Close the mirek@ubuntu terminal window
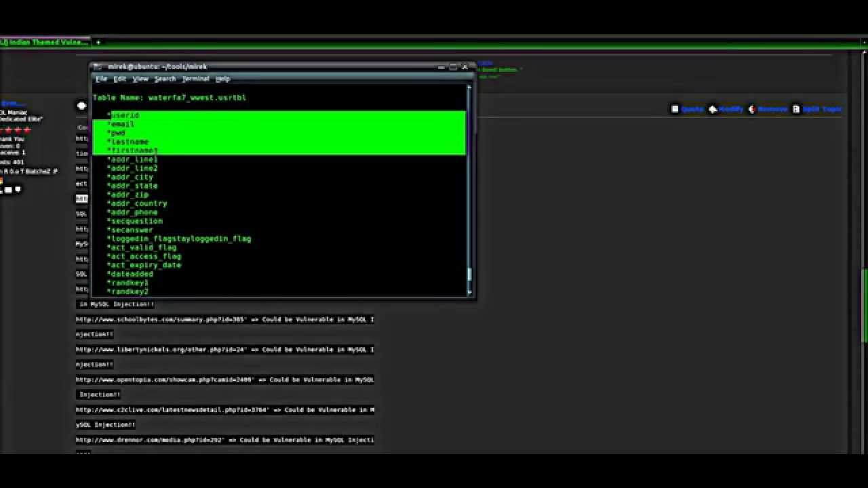 [465, 66]
